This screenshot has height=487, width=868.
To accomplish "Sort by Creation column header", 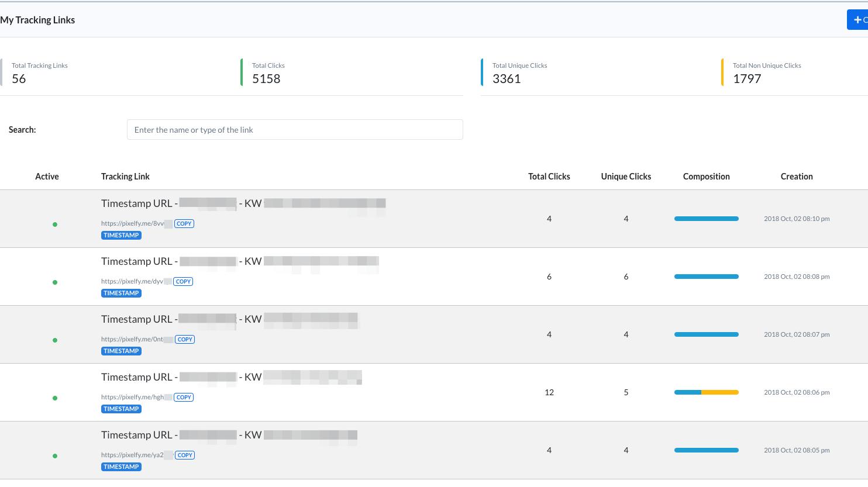I will point(797,177).
